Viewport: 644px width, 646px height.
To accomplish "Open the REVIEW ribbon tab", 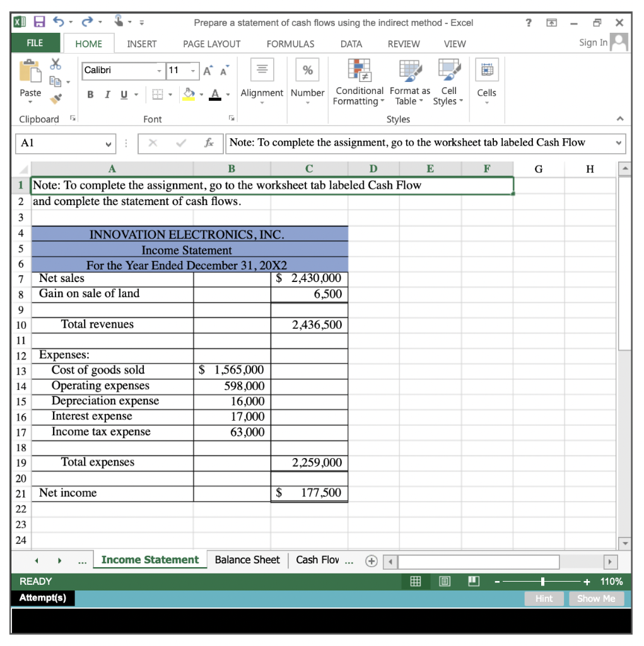I will click(x=404, y=44).
